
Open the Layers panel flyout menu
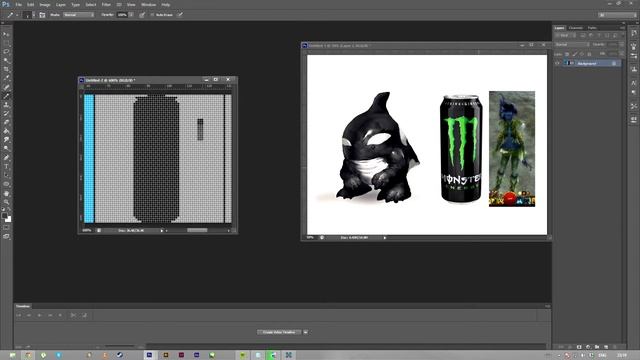(x=622, y=28)
